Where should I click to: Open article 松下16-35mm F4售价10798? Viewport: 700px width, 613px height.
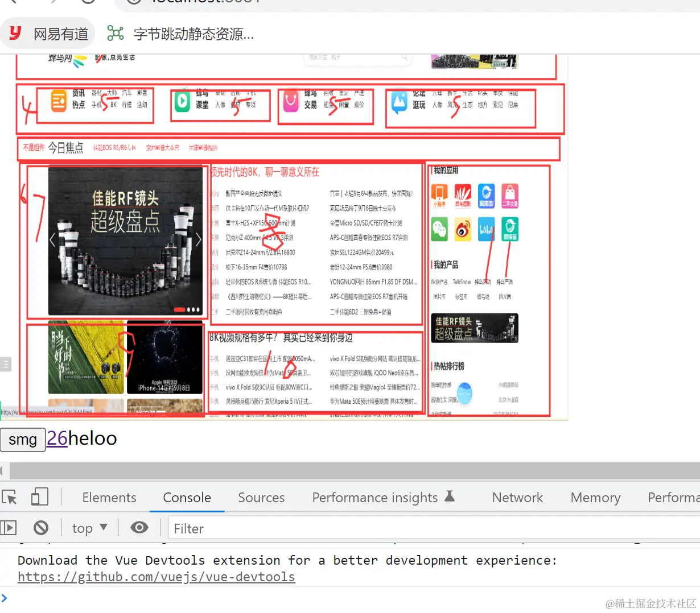256,267
